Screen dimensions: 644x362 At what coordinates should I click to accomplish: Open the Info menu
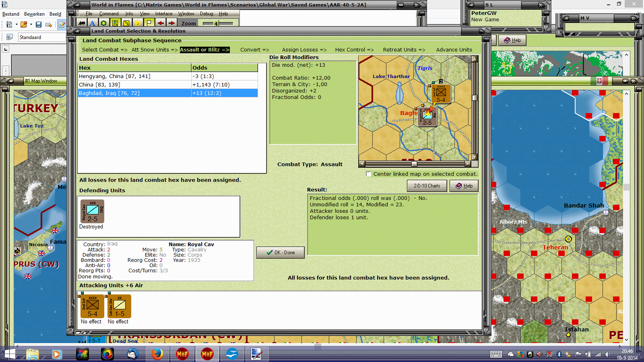(x=129, y=14)
